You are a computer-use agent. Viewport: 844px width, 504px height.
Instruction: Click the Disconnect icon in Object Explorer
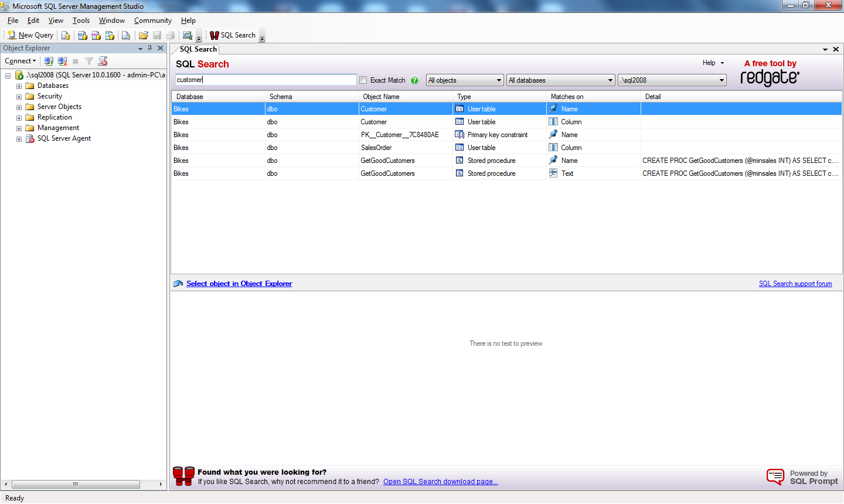pos(62,61)
